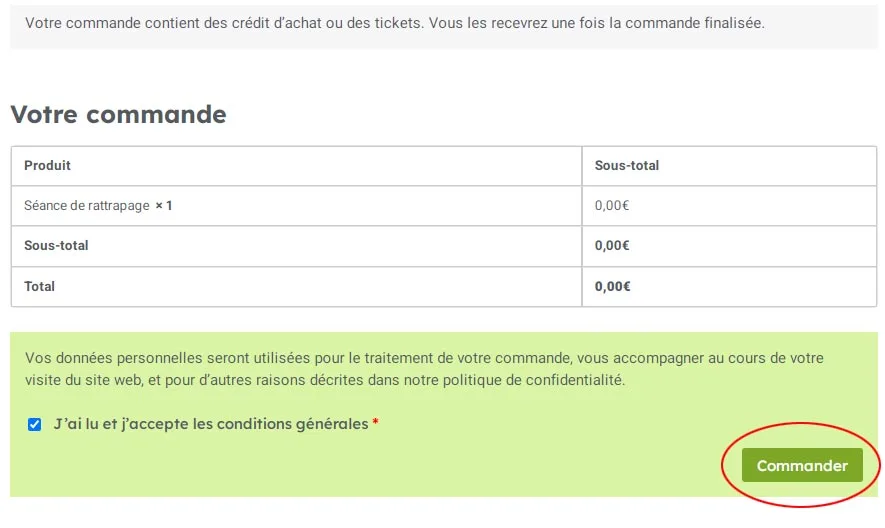Click the crédit d'achat notice banner
Image resolution: width=885 pixels, height=528 pixels.
point(444,24)
